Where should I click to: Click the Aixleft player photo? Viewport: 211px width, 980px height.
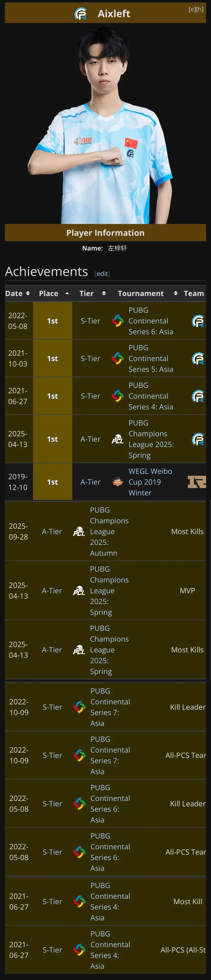coord(105,126)
